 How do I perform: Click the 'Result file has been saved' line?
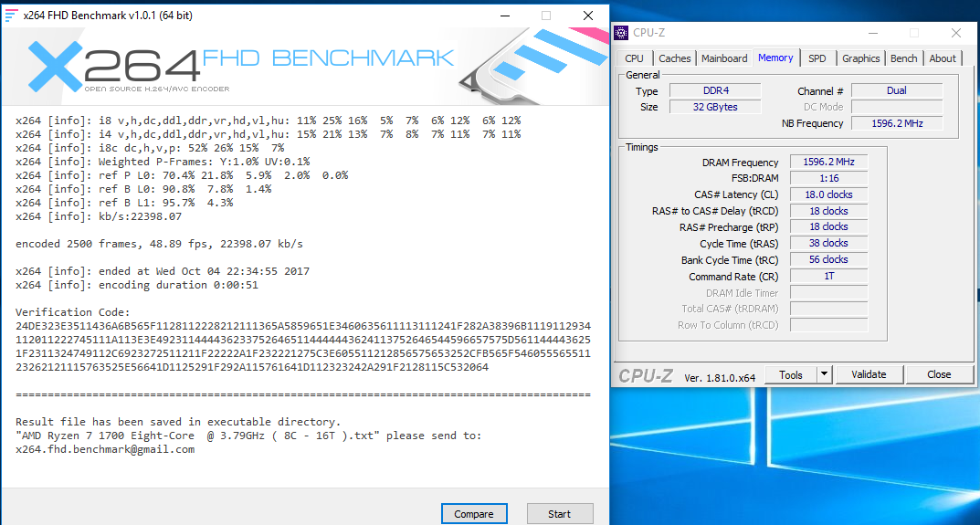179,422
